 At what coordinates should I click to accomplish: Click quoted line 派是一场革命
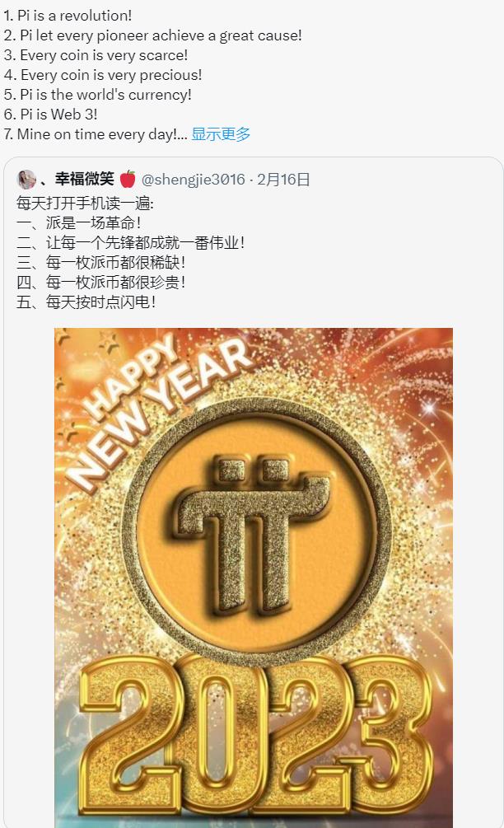click(x=78, y=222)
